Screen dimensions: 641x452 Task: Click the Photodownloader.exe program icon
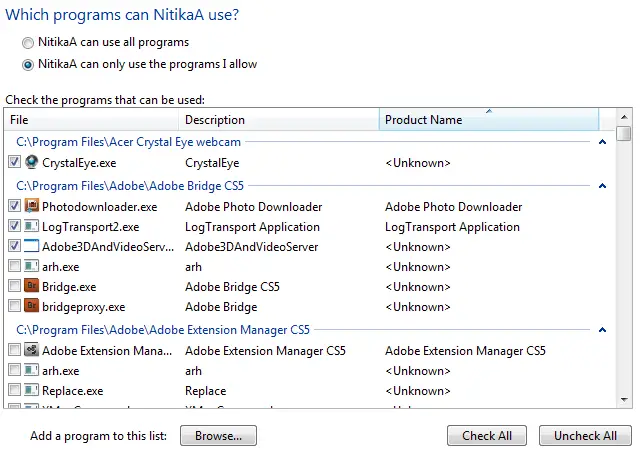coord(32,207)
